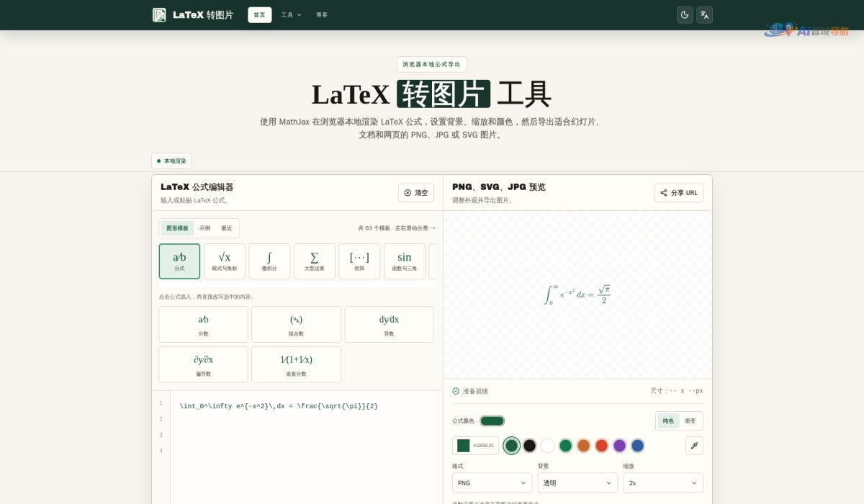Viewport: 864px width, 504px height.
Task: Select the 微积分 integral category tile
Action: coord(269,261)
